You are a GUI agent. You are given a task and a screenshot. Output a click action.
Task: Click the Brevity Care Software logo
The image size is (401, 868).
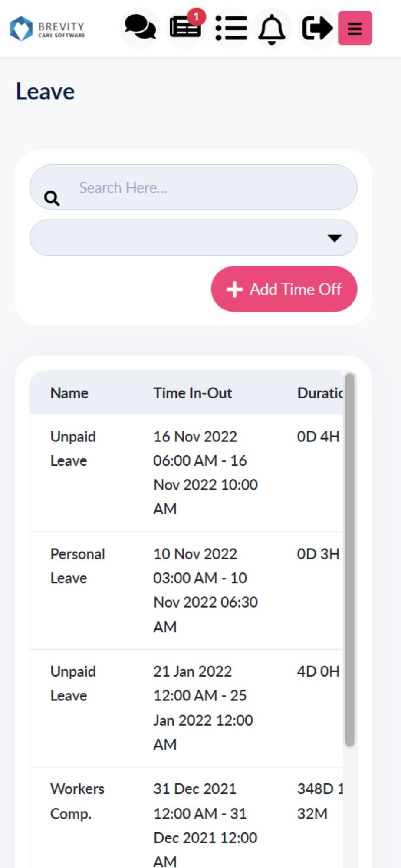tap(47, 29)
